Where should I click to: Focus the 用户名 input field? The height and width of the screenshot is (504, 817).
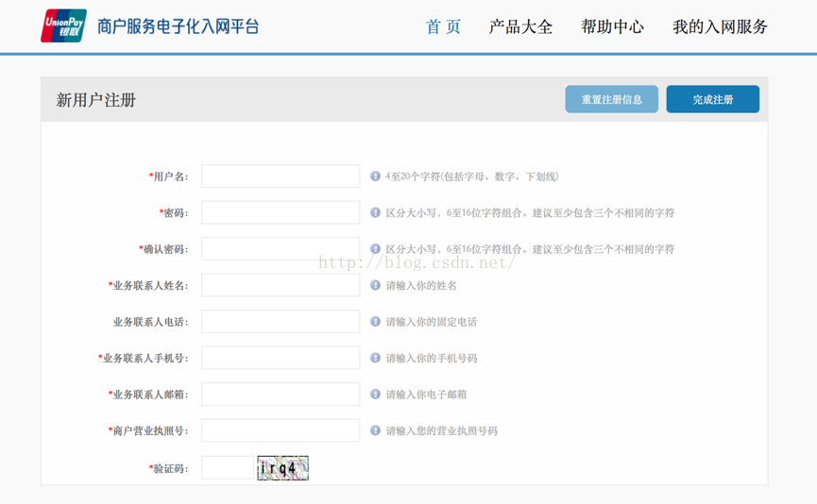(281, 176)
